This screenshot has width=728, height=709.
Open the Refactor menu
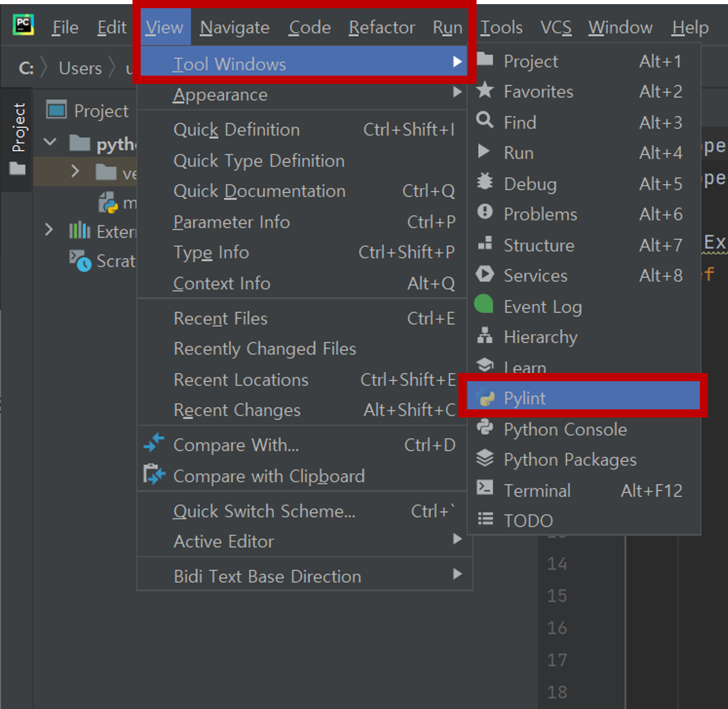pos(382,27)
